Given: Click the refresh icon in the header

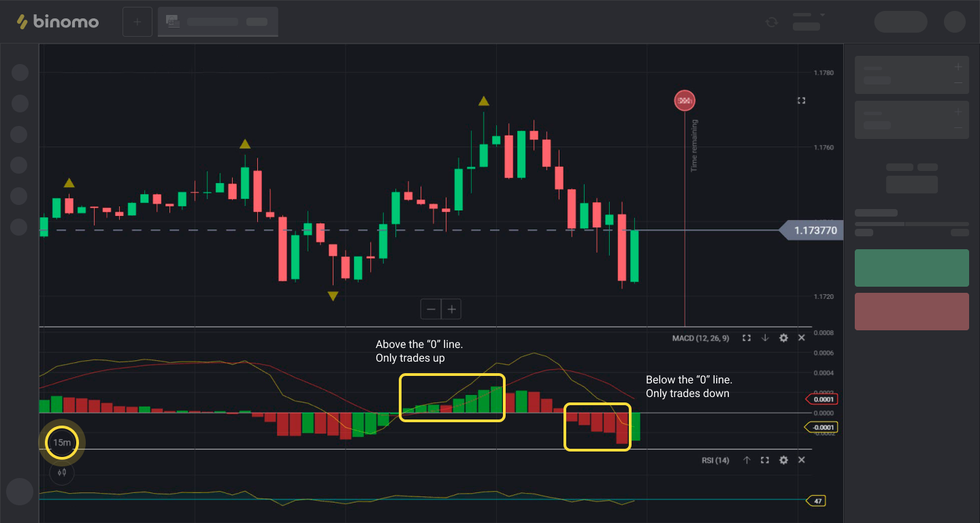Looking at the screenshot, I should tap(771, 22).
